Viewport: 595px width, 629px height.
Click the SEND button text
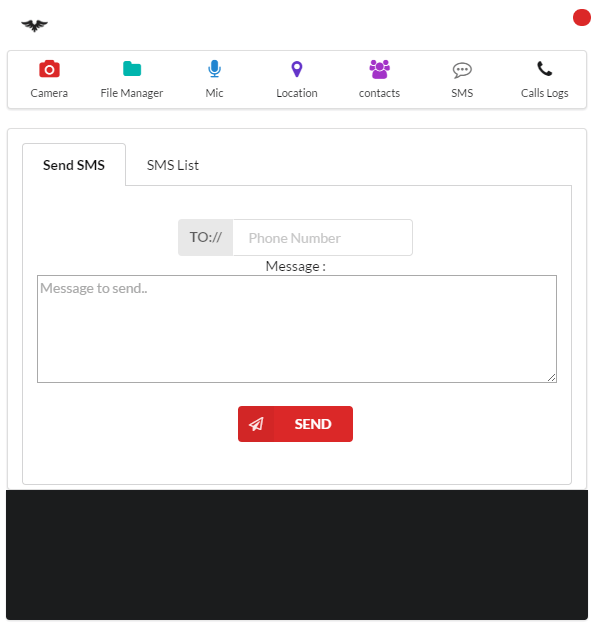point(313,424)
